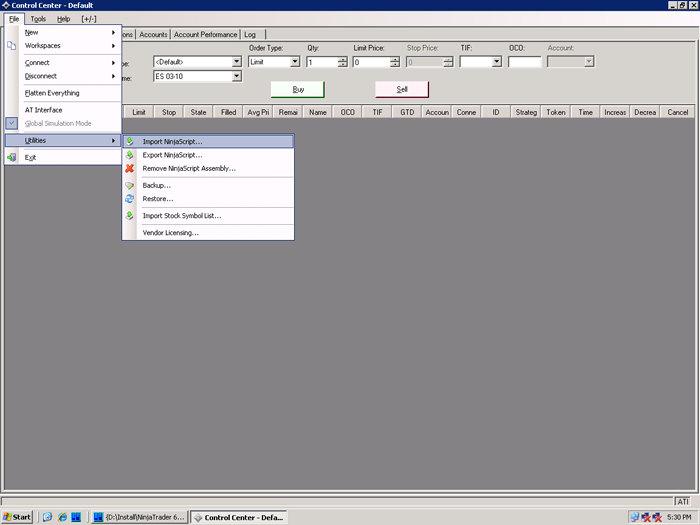Click the Backup menu icon

[130, 186]
